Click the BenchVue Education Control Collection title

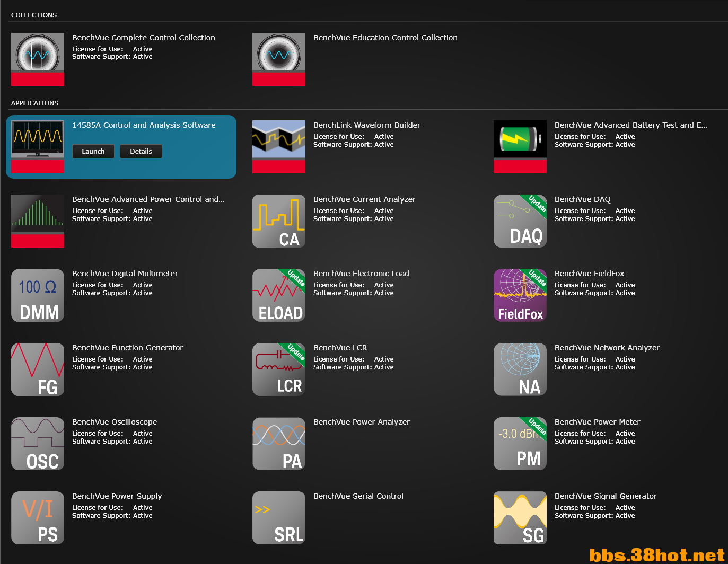click(385, 38)
